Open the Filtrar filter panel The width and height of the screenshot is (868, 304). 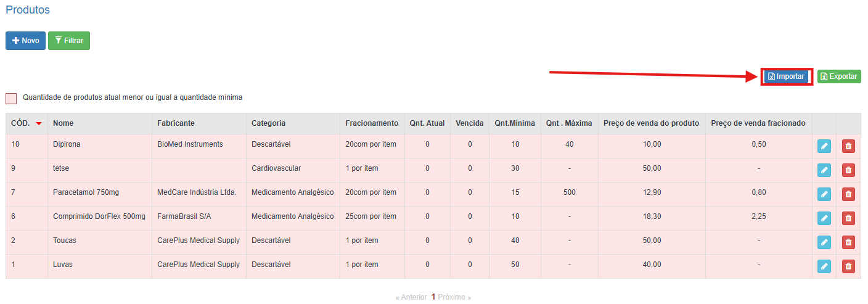click(69, 41)
